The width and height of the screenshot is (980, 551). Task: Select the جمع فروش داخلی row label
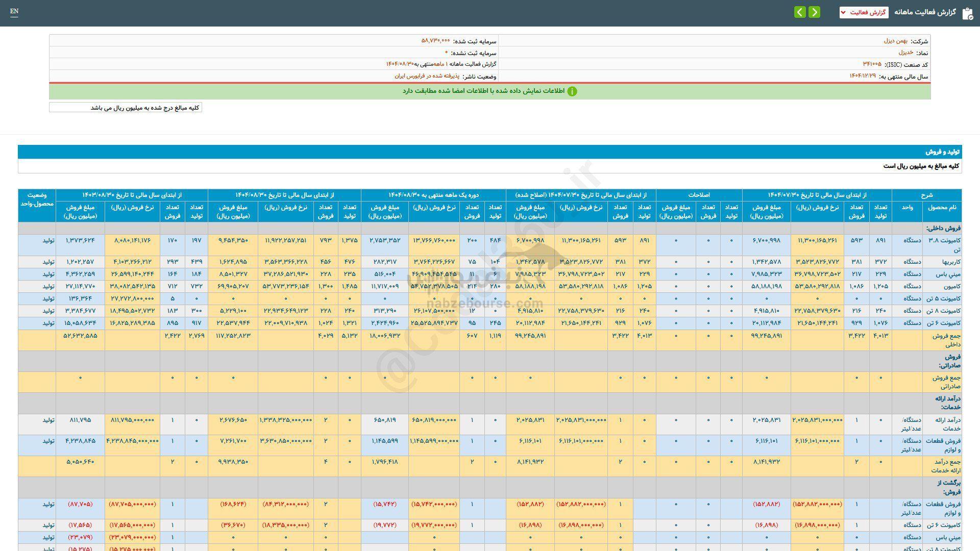(946, 340)
